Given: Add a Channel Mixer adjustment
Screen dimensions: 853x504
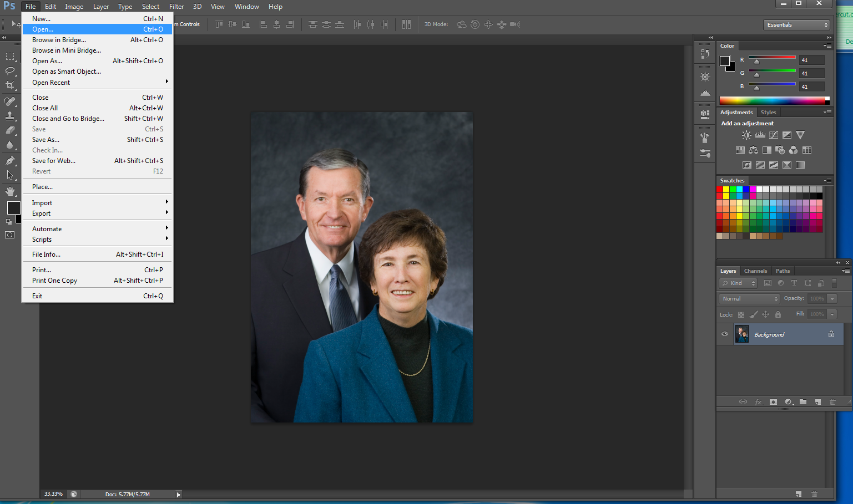Looking at the screenshot, I should click(794, 150).
